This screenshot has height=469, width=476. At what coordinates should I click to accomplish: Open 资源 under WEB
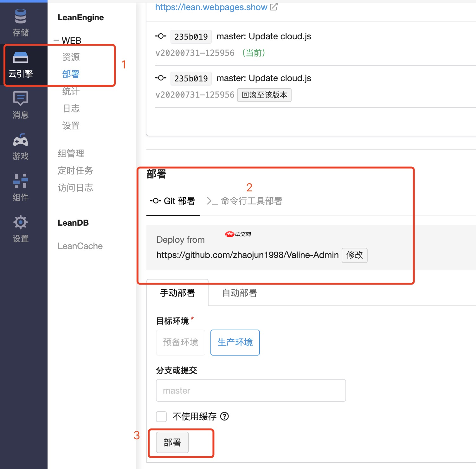point(71,57)
